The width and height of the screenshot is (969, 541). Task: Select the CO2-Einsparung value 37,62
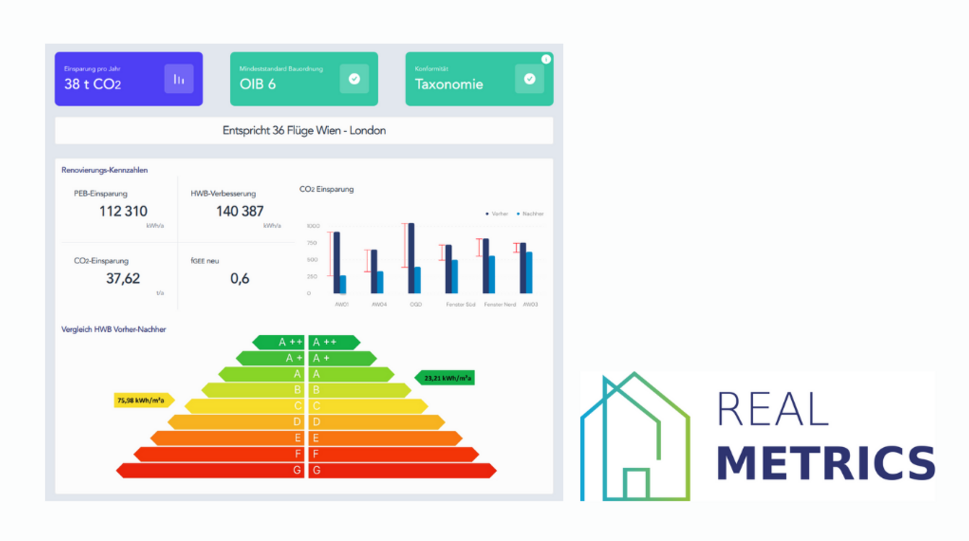pos(123,279)
